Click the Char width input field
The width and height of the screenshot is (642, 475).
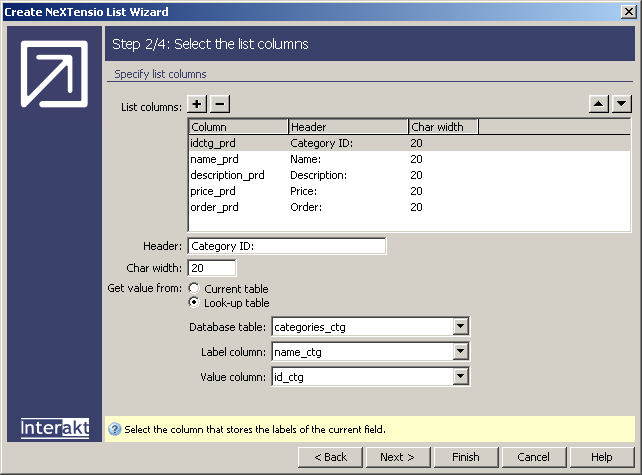(212, 268)
